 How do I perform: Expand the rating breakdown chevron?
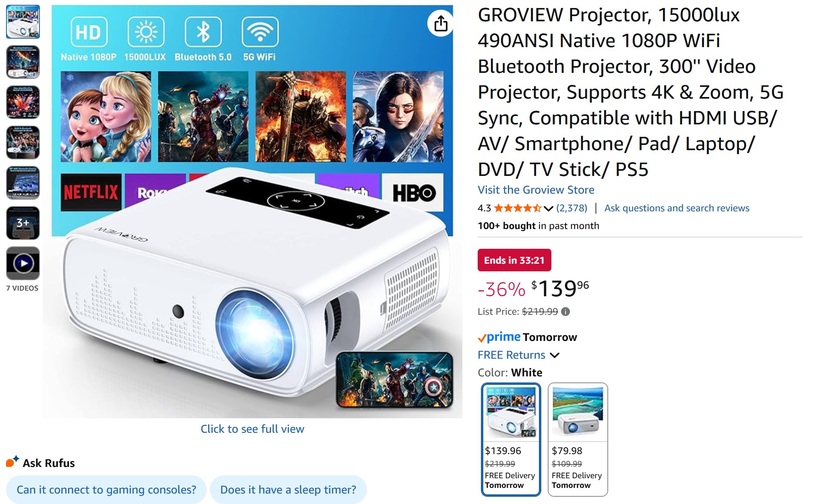pyautogui.click(x=548, y=209)
